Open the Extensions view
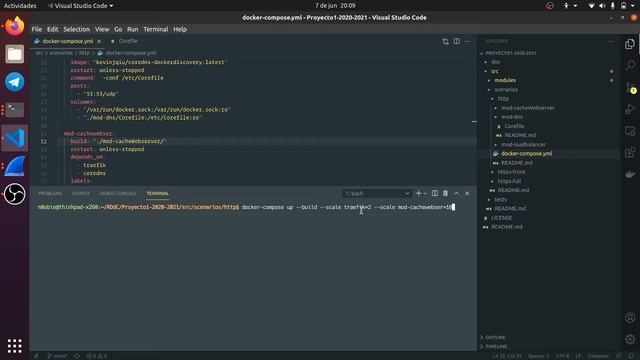 coord(630,153)
